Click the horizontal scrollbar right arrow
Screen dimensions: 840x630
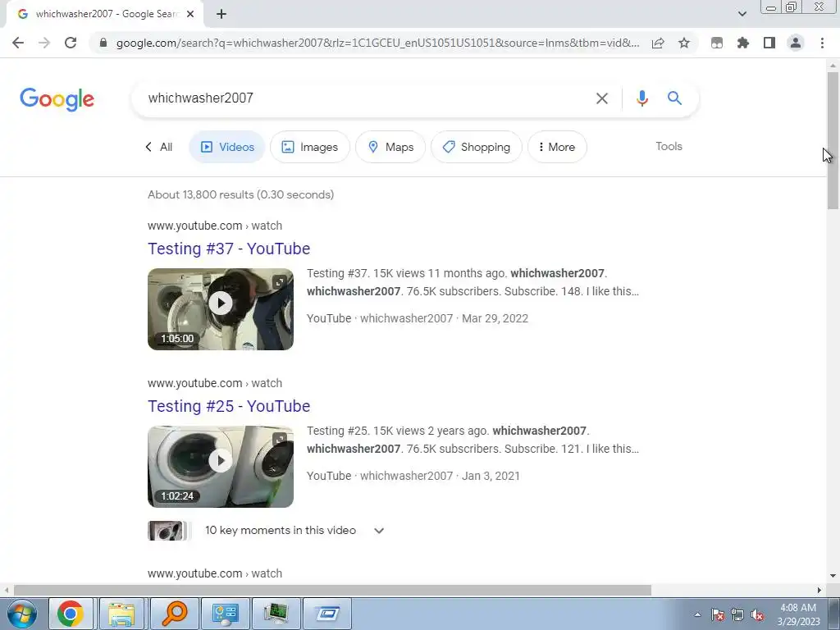[819, 590]
